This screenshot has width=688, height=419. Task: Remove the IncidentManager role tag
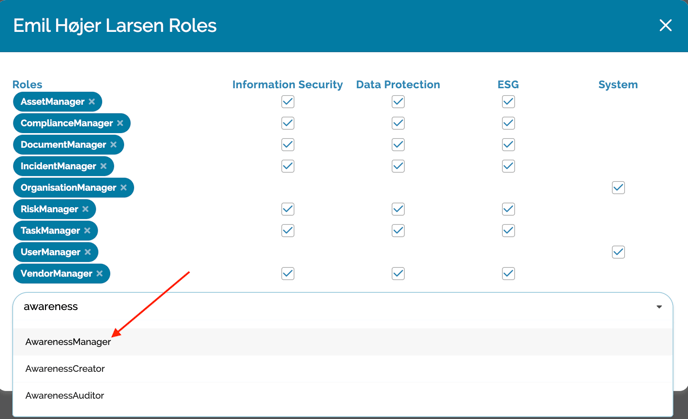(x=104, y=166)
